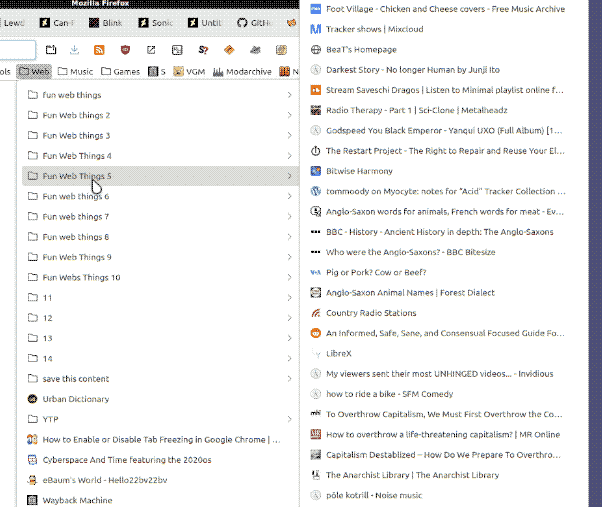Open the Tab Freezing in Google Chrome bookmark
The image size is (602, 507).
click(x=160, y=439)
